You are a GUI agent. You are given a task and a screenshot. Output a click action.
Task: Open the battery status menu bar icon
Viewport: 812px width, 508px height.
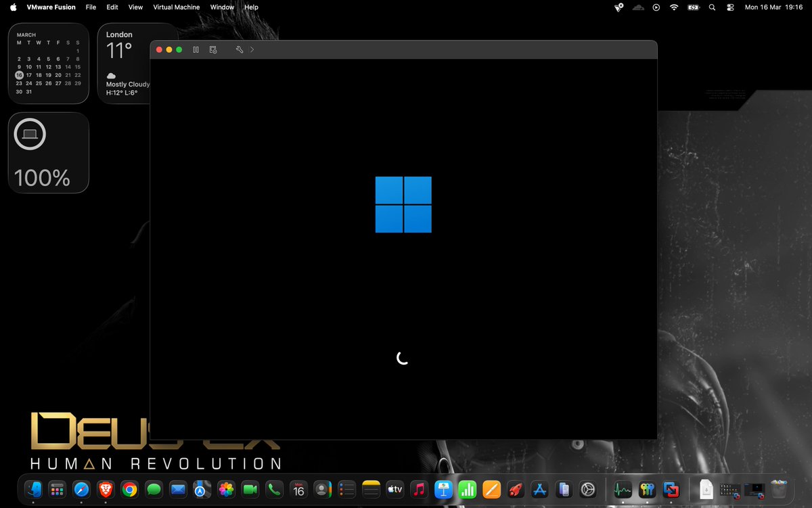(693, 7)
